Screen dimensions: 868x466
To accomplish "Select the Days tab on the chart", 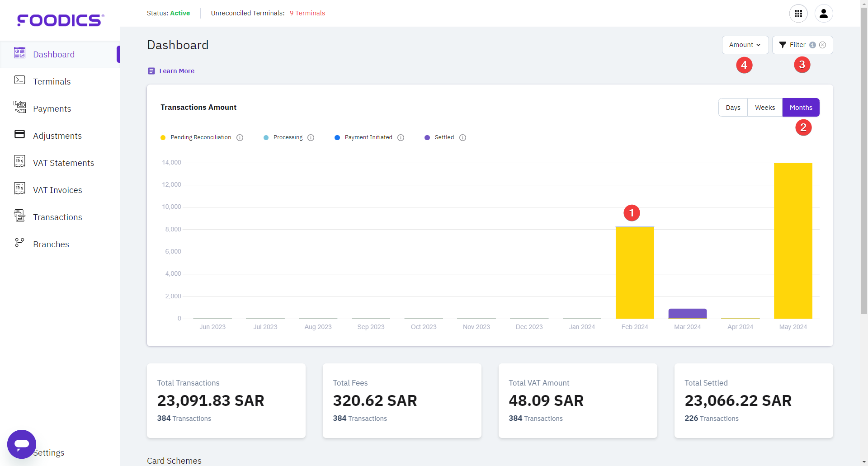I will (733, 107).
